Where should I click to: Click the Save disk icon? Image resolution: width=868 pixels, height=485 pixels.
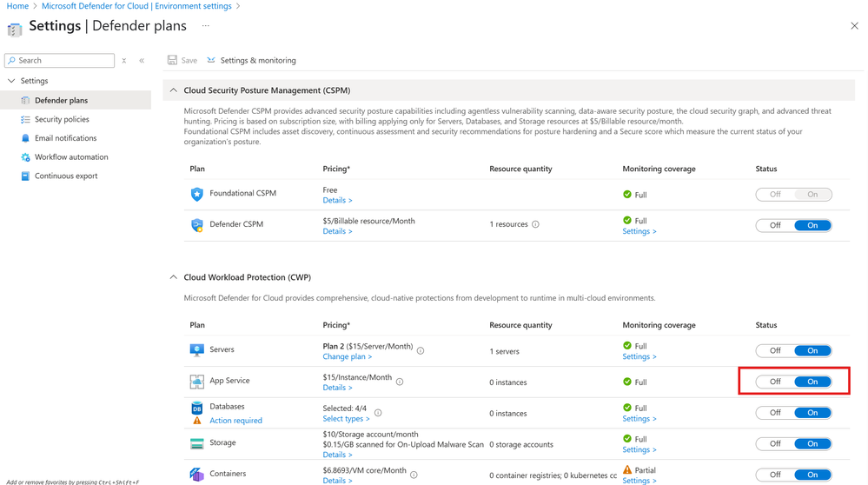tap(172, 60)
